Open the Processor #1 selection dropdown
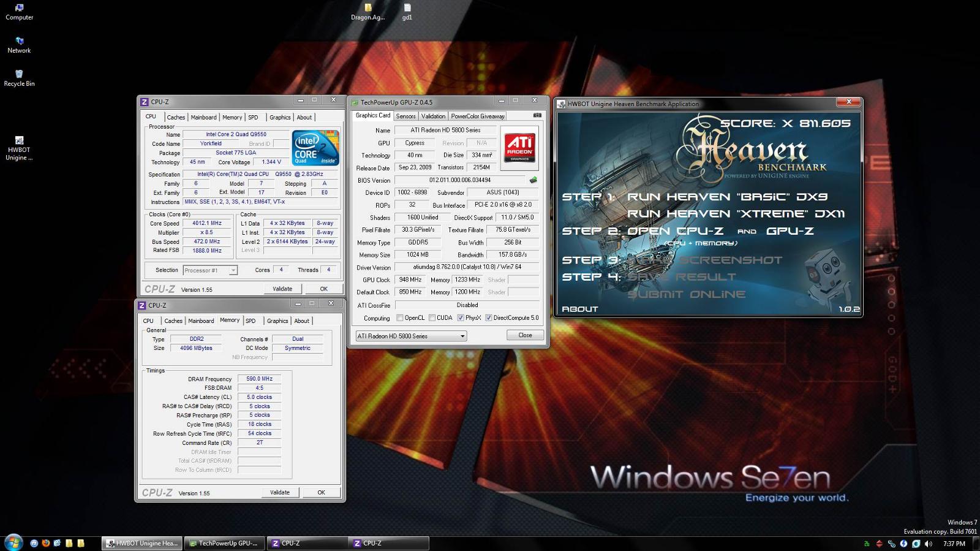The image size is (980, 551). click(x=210, y=270)
